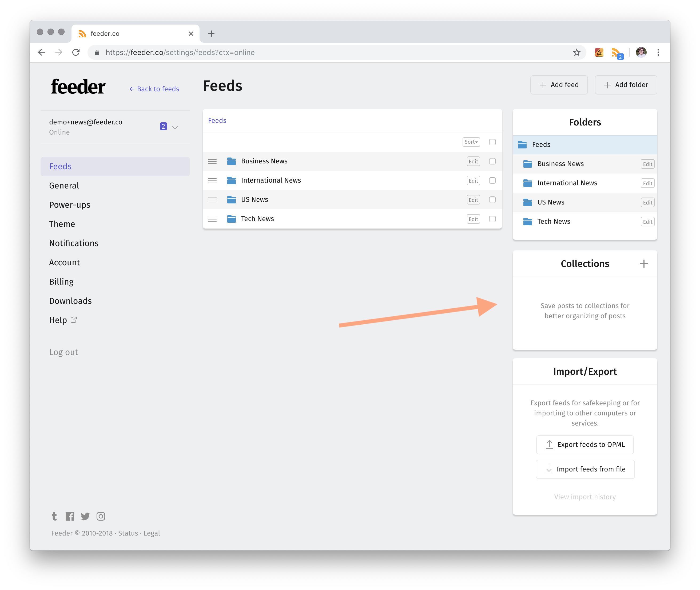The image size is (700, 590).
Task: Open Downloads page
Action: click(x=115, y=301)
